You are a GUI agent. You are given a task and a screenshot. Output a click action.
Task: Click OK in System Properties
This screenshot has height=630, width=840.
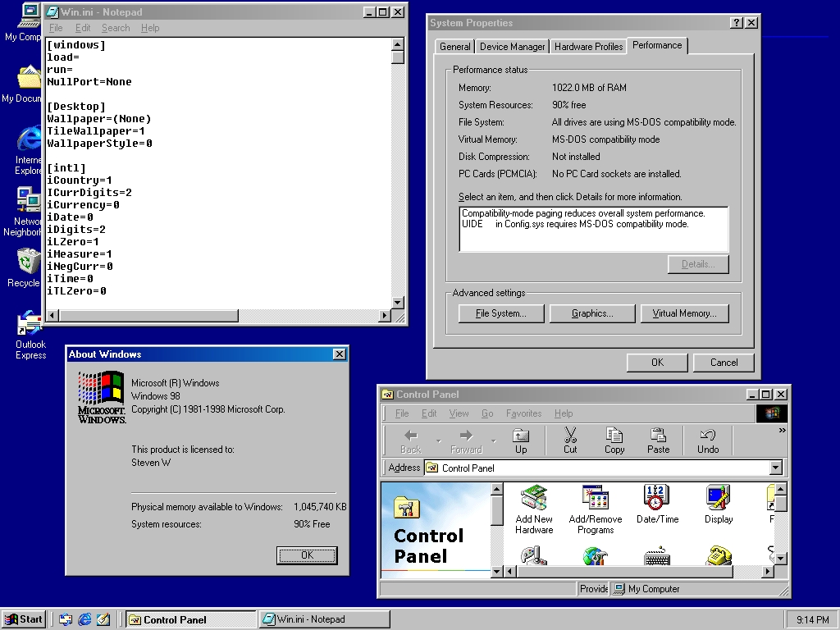click(657, 363)
